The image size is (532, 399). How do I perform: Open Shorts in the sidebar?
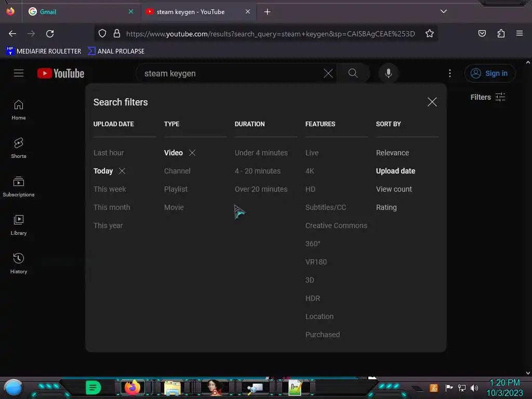pos(19,148)
